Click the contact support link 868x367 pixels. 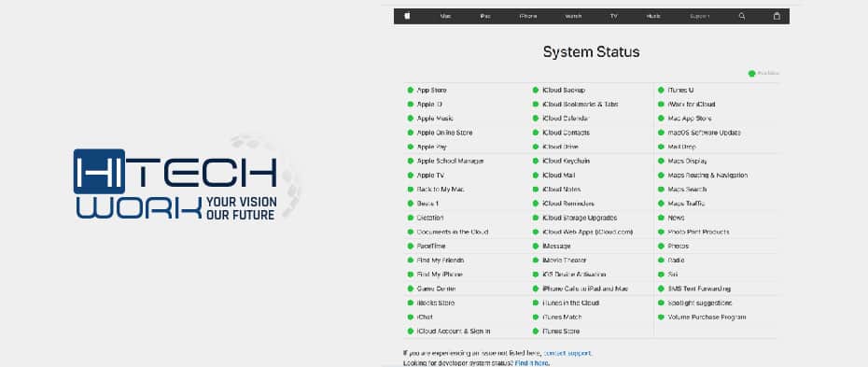click(x=567, y=353)
